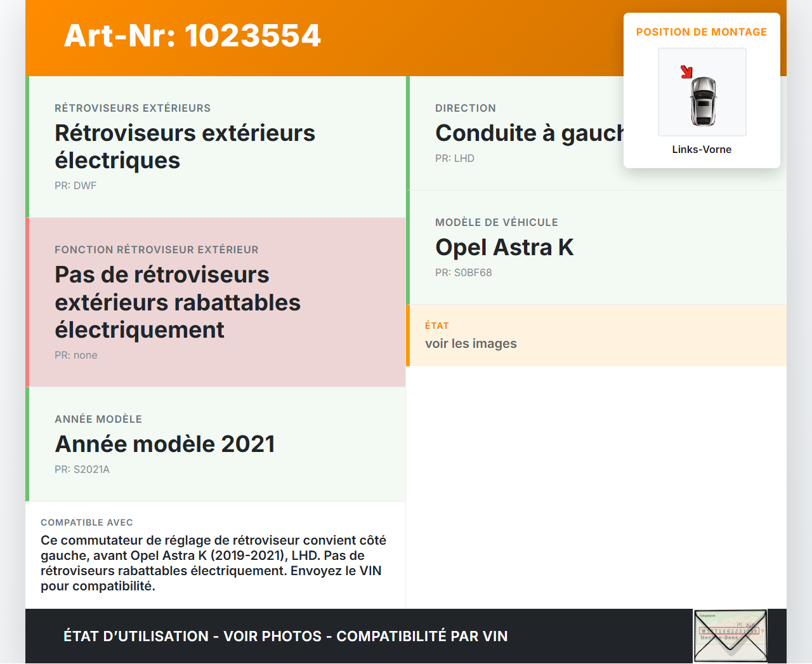This screenshot has height=664, width=812.
Task: Click the PR: S2021A code
Action: coord(82,470)
